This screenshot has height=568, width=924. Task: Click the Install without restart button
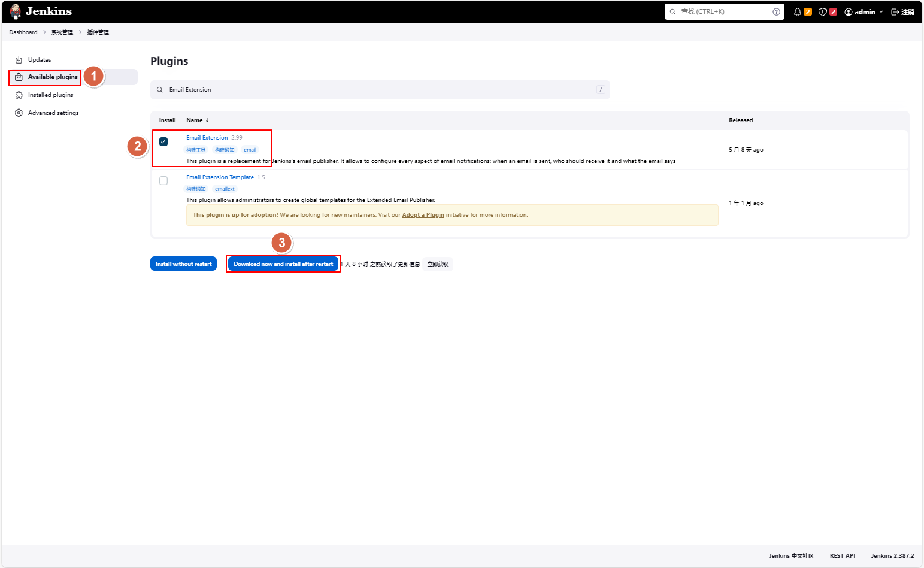pyautogui.click(x=184, y=264)
